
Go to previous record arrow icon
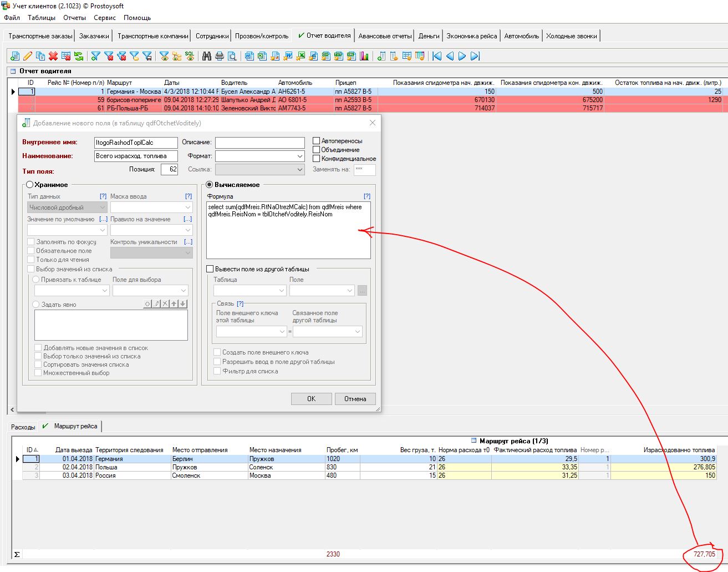point(450,56)
